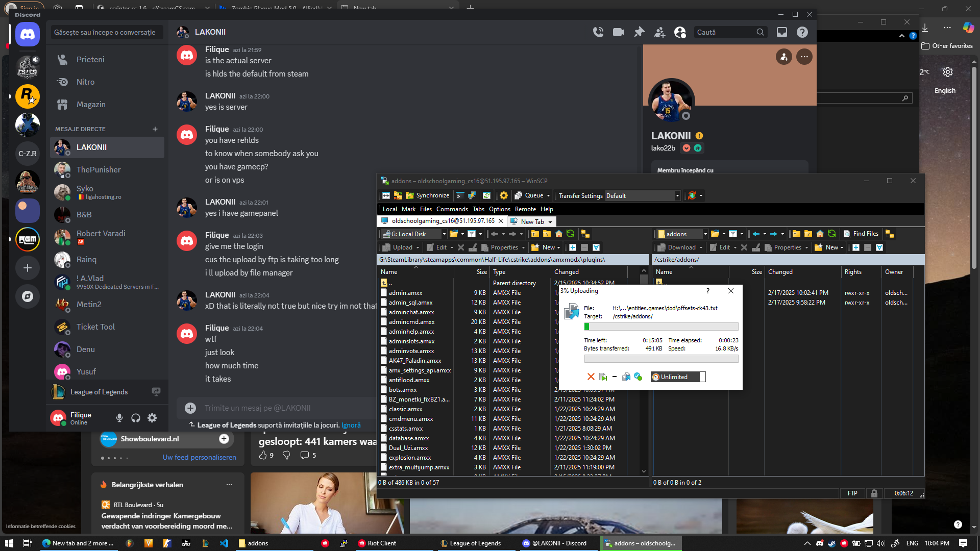Open Windows Start menu
Viewport: 980px width, 551px height.
tap(9, 543)
